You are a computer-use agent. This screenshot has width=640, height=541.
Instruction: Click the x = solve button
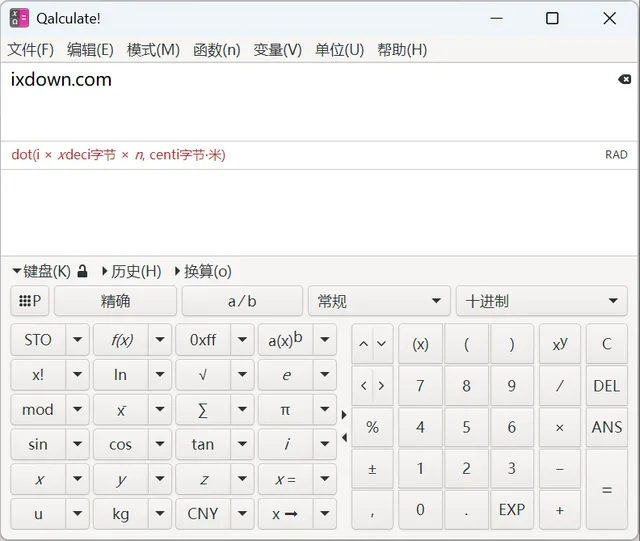285,479
